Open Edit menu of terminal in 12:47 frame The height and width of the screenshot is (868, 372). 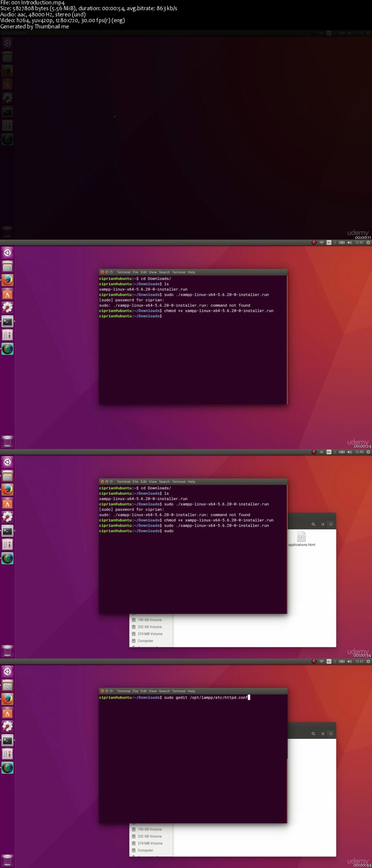point(143,272)
